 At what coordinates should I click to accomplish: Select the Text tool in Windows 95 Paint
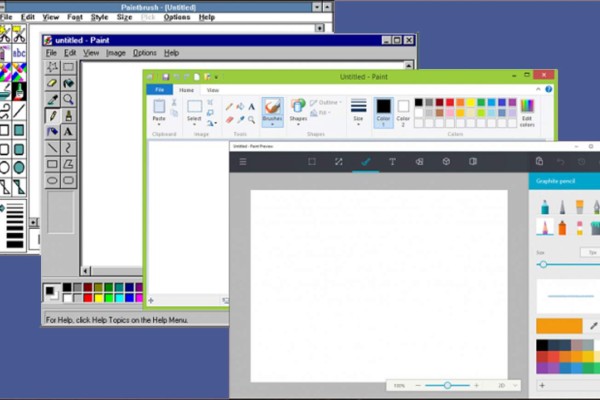point(68,131)
